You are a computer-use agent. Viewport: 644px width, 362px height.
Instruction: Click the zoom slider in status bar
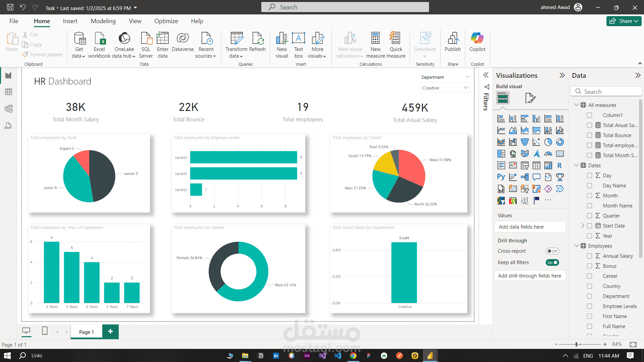[576, 344]
